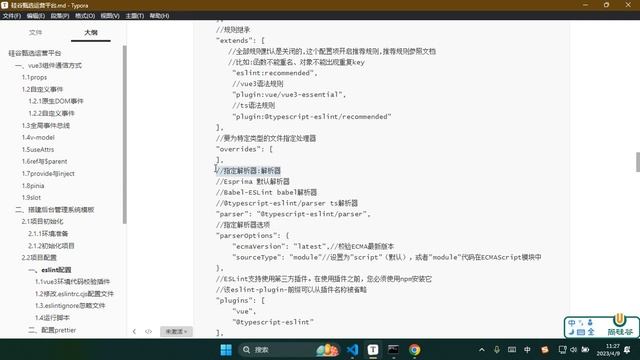Open the notifications bell icon

pyautogui.click(x=628, y=350)
